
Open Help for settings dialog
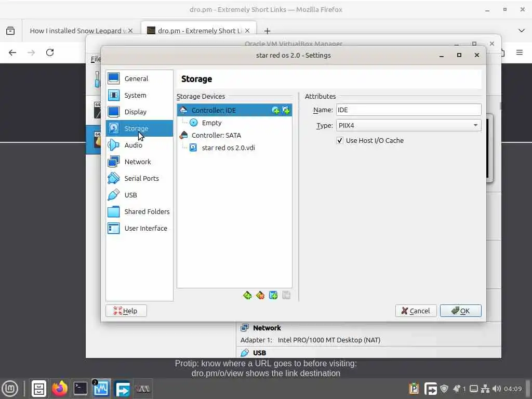(x=126, y=311)
